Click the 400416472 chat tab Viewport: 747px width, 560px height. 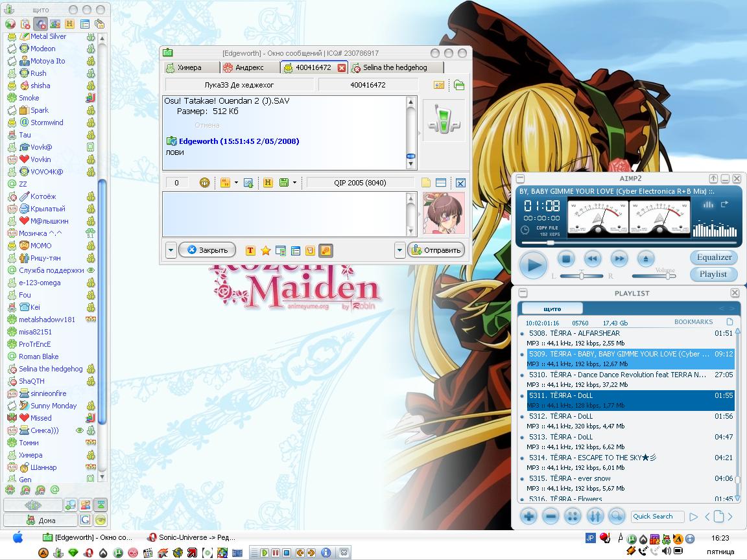click(313, 67)
